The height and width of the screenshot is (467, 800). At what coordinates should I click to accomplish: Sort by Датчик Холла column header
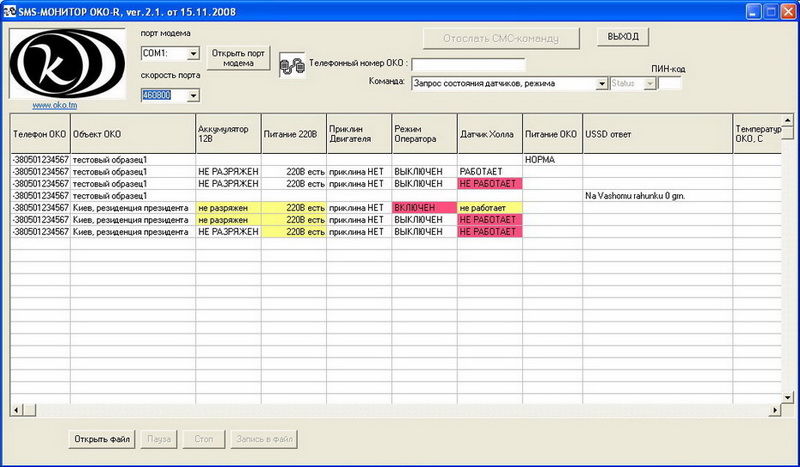(x=489, y=133)
